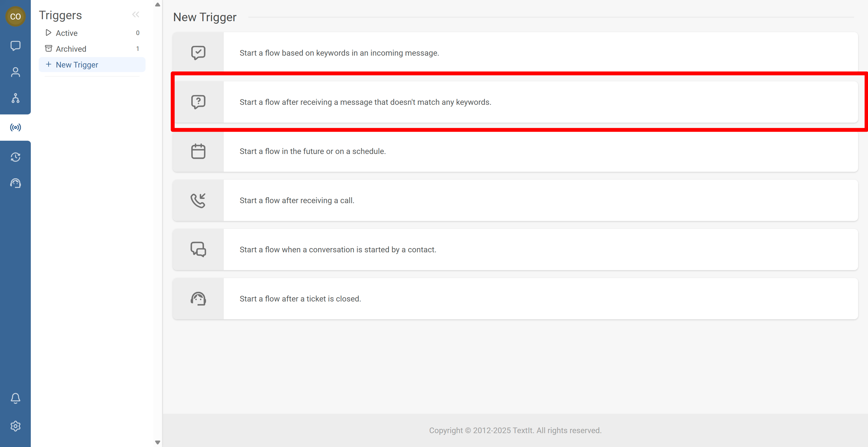View Archived triggers list

point(70,49)
